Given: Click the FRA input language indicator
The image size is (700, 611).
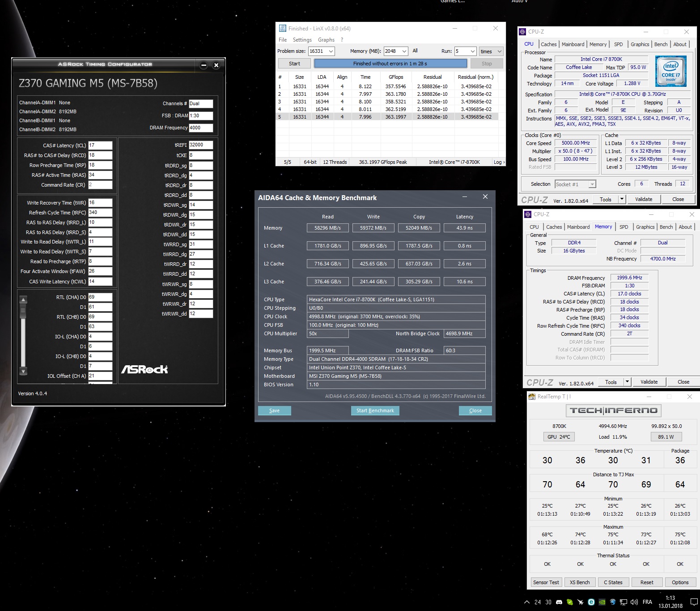Looking at the screenshot, I should click(647, 602).
